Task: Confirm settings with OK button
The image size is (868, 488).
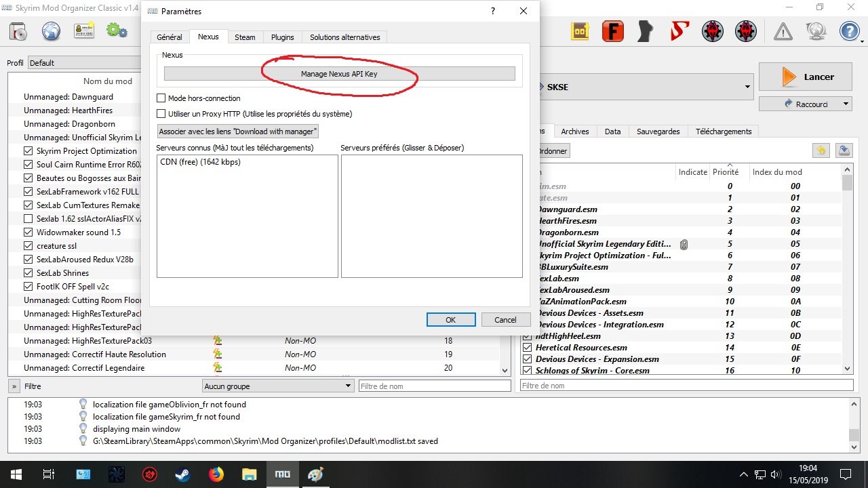Action: tap(451, 320)
